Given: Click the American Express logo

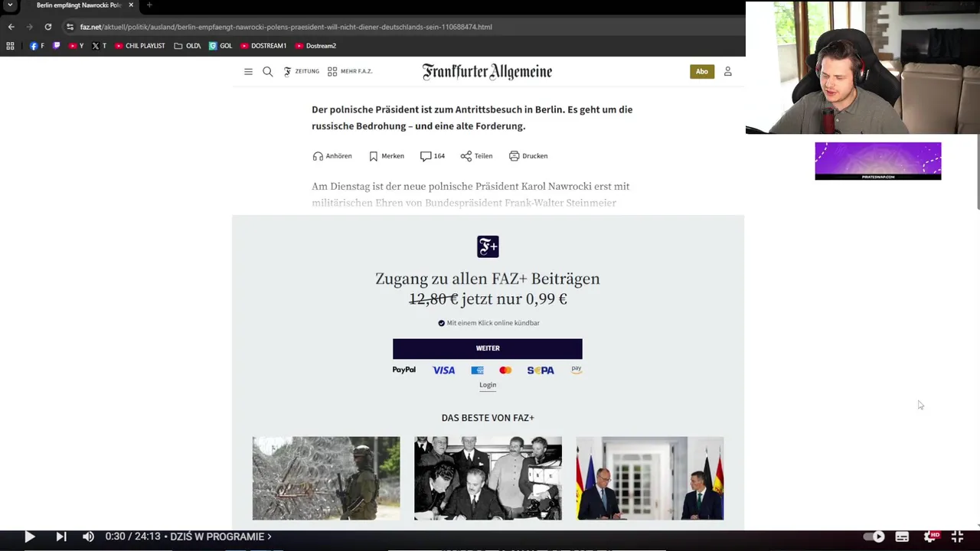Looking at the screenshot, I should tap(477, 370).
